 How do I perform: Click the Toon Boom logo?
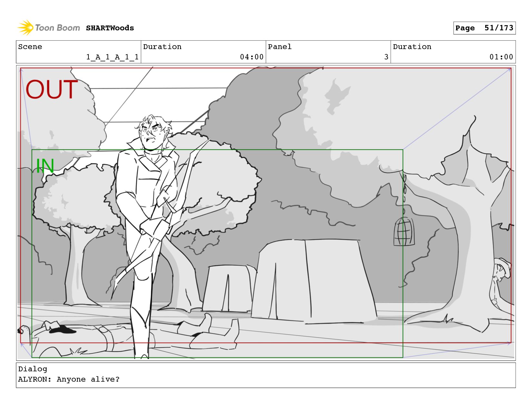tap(48, 28)
